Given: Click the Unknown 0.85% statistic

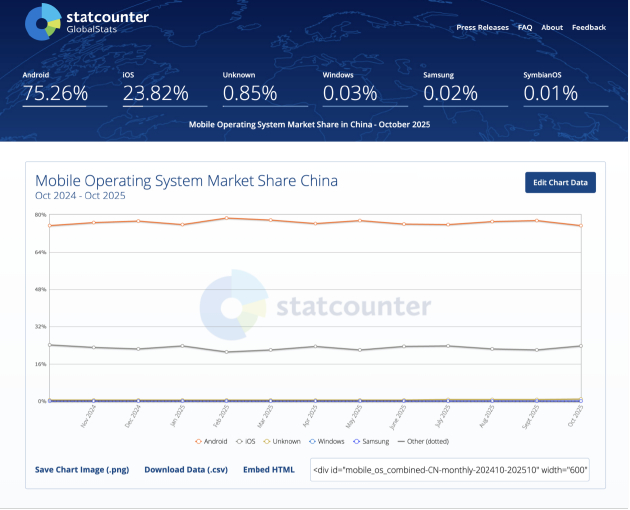Looking at the screenshot, I should coord(265,89).
